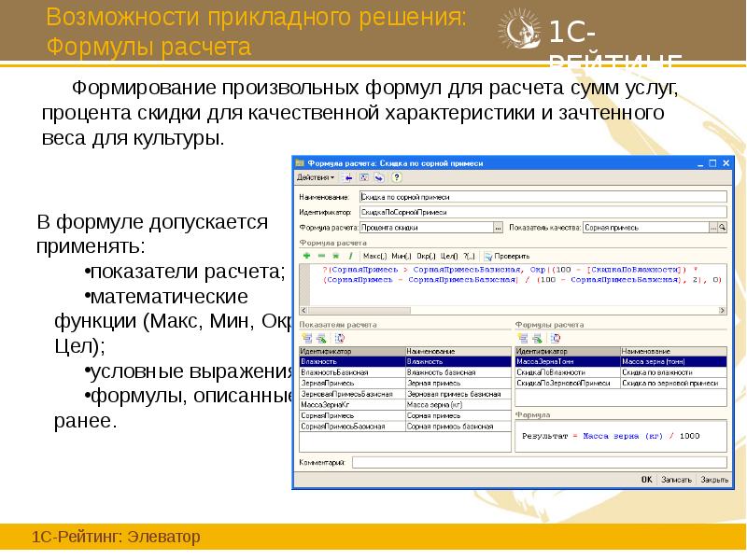Viewport: 747px width, 560px height.
Task: Open help via the question mark toolbar icon
Action: [x=397, y=179]
